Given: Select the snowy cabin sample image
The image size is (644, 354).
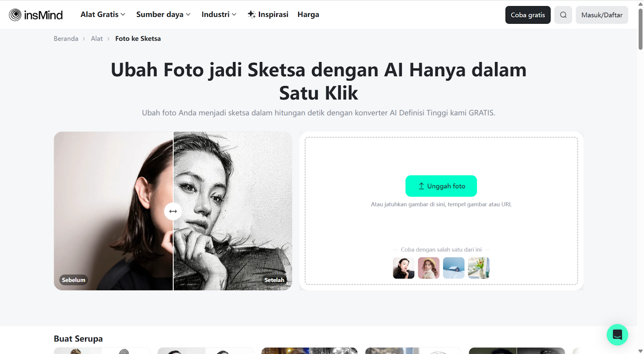Looking at the screenshot, I should [454, 268].
